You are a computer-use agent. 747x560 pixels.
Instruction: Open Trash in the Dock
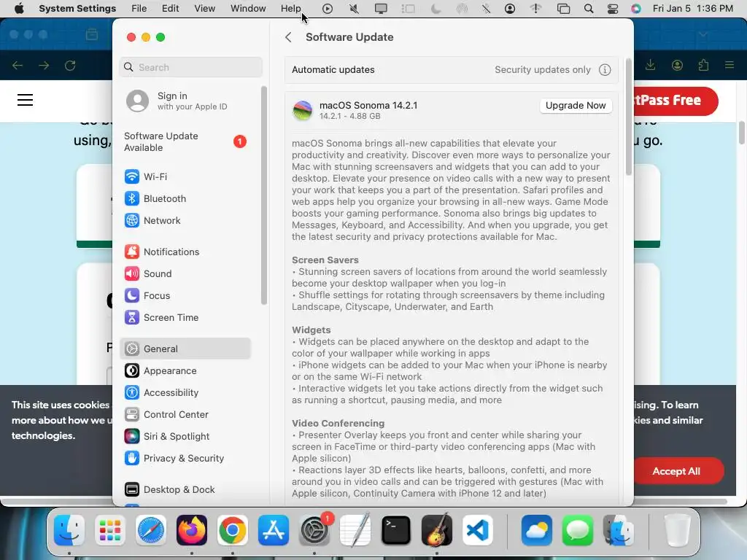[x=678, y=530]
